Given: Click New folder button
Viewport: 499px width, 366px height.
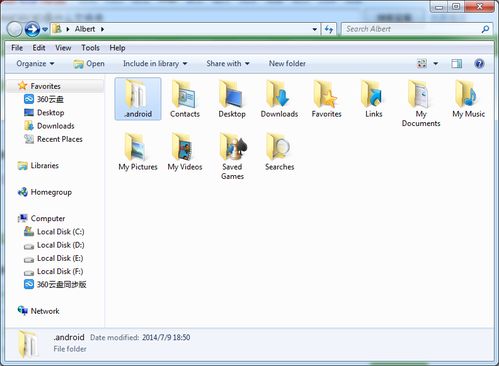Looking at the screenshot, I should [287, 63].
